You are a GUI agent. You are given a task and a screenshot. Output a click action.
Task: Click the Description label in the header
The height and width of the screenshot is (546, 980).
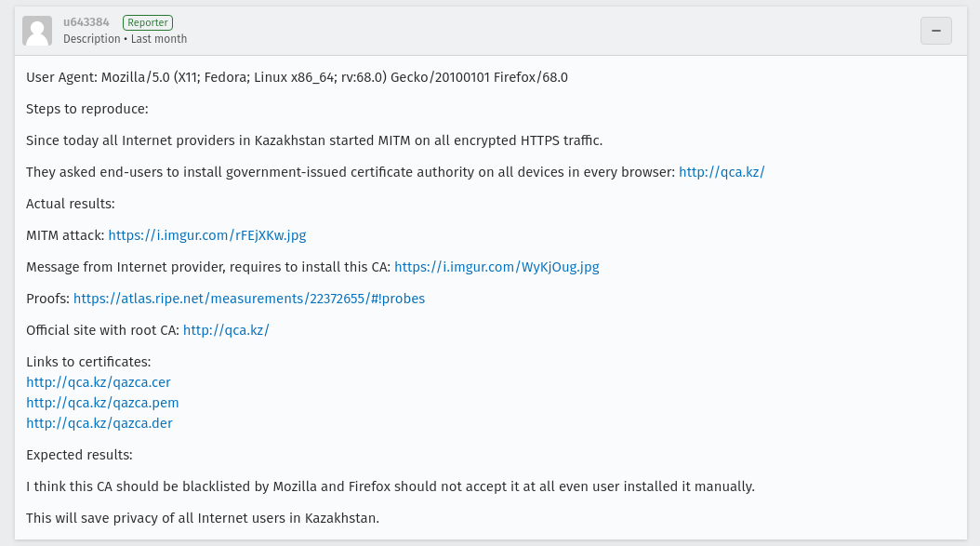(92, 39)
